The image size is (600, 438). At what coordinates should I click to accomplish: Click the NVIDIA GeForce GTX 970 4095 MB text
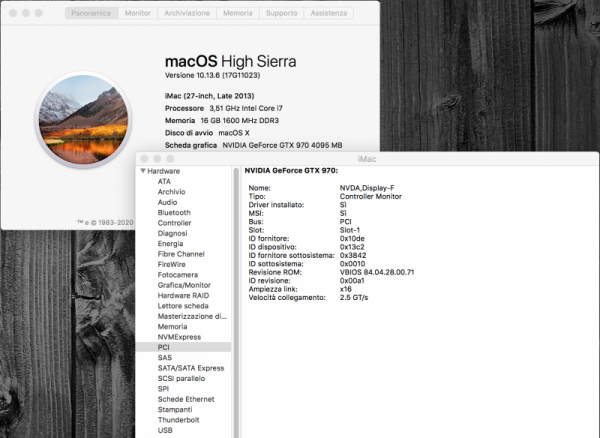[282, 145]
